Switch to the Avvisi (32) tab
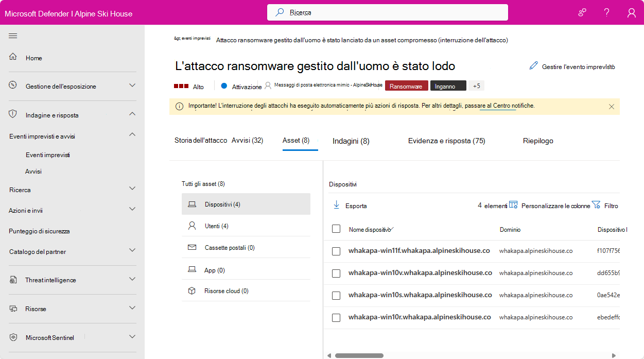 248,140
